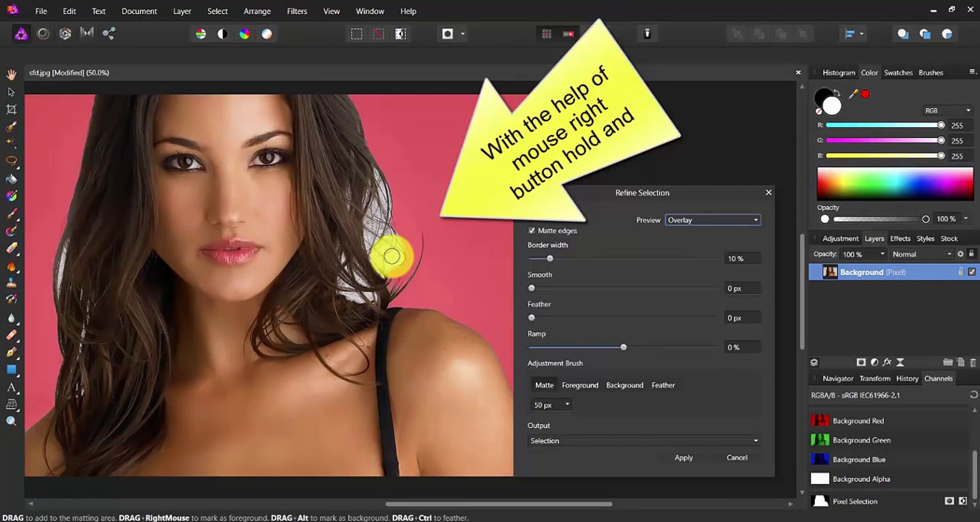Switch to the Swatches tab

point(898,72)
